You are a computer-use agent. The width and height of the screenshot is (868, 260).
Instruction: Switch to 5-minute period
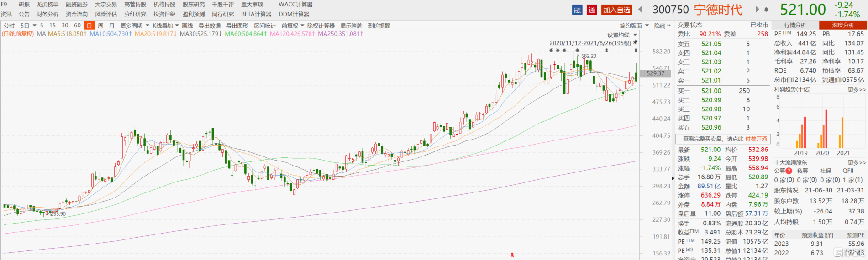pyautogui.click(x=42, y=26)
